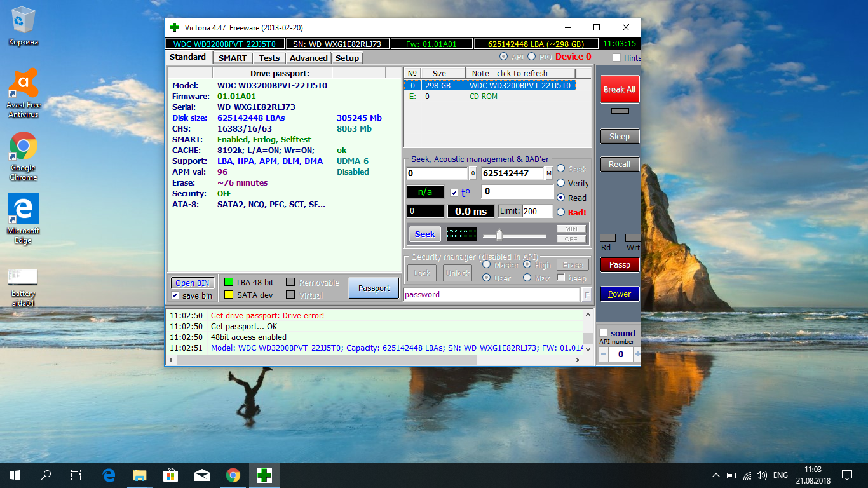868x488 pixels.
Task: Select the Bad! radio option
Action: (561, 212)
